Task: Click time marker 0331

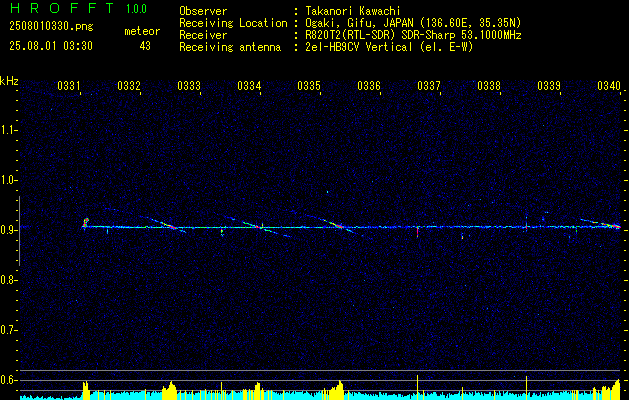Action: [x=69, y=86]
